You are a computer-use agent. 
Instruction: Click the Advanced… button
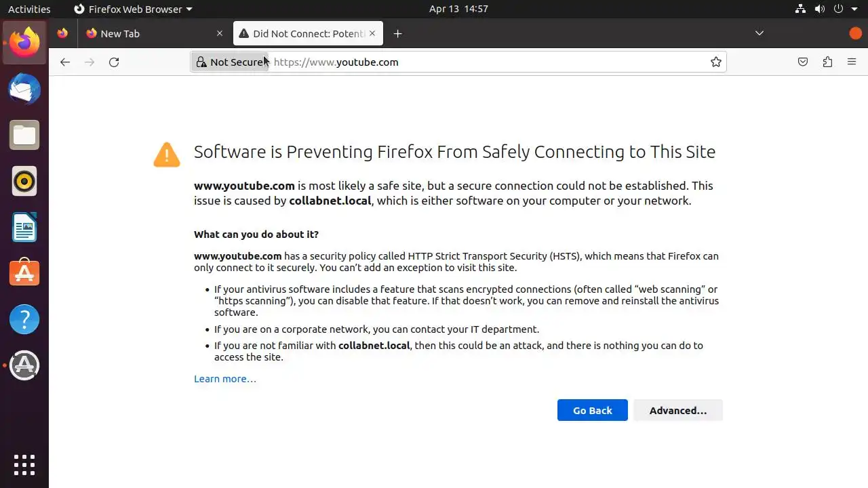click(x=677, y=410)
